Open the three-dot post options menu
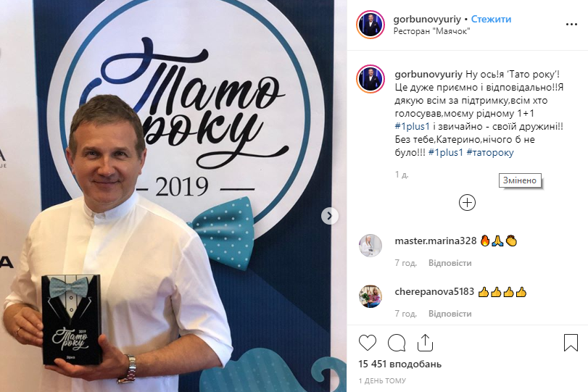 571,25
